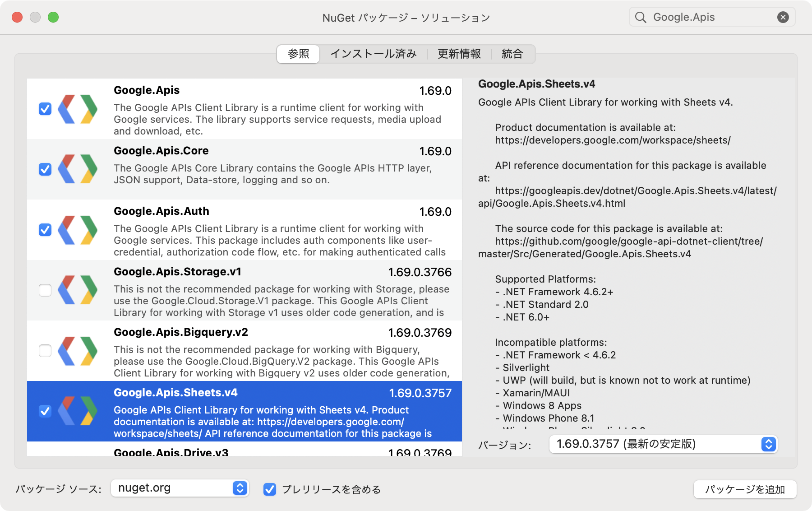
Task: Click the Google.Apis.Core description text
Action: click(272, 174)
